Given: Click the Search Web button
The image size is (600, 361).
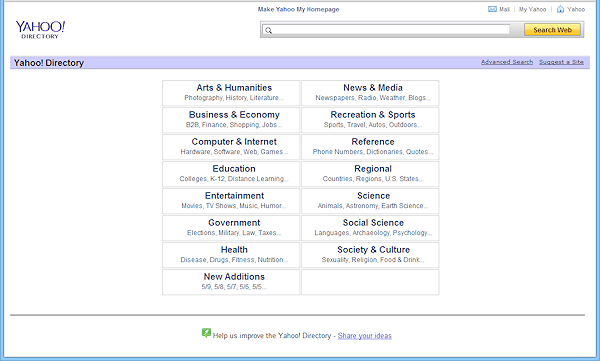Looking at the screenshot, I should click(x=552, y=30).
